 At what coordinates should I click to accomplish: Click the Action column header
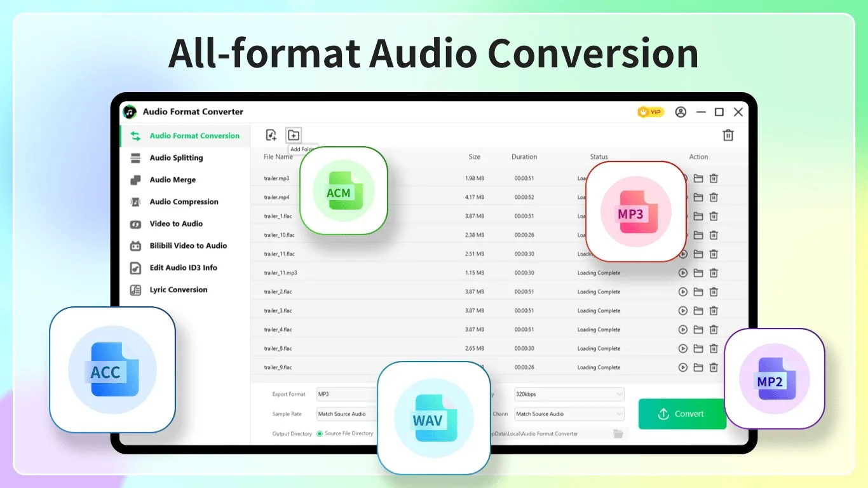coord(698,157)
